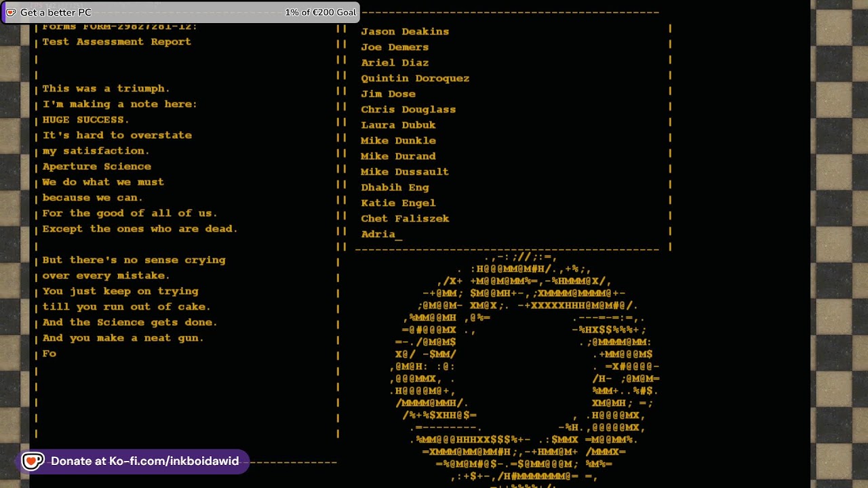Click the line 'over every mistake.'

point(106,276)
